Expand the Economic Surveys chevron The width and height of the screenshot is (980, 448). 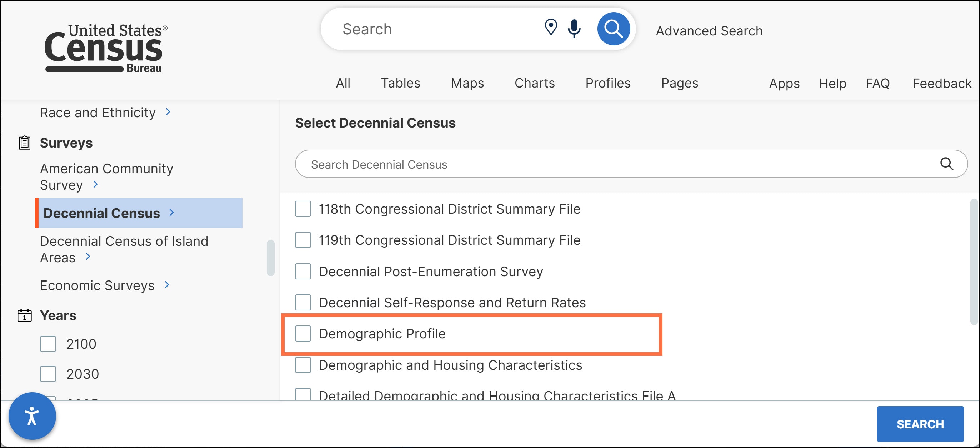point(167,285)
